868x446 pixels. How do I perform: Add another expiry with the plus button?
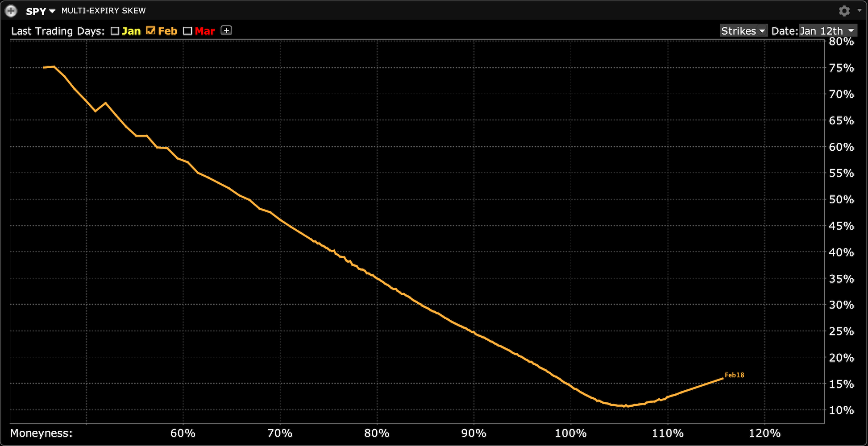227,30
